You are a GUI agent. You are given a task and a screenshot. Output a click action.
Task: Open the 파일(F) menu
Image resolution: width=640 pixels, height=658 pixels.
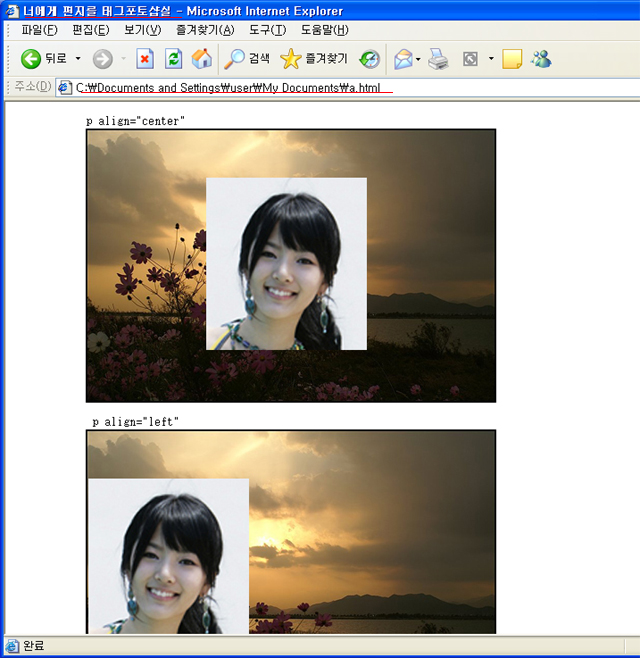(x=39, y=30)
